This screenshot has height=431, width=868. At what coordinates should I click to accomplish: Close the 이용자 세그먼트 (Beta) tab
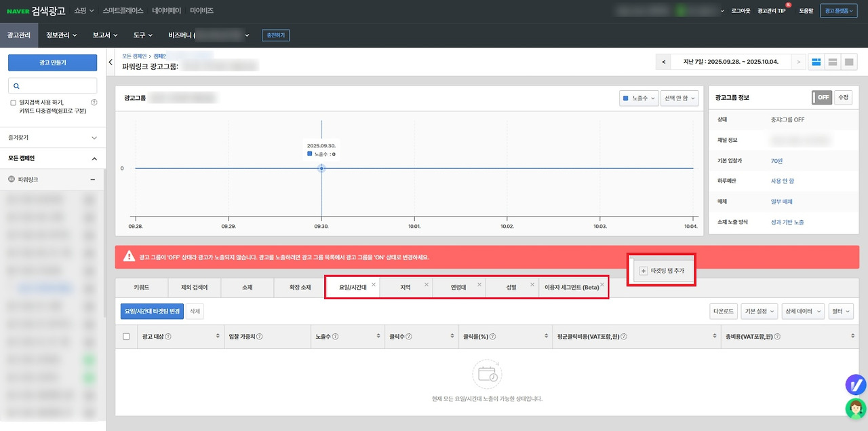[602, 284]
